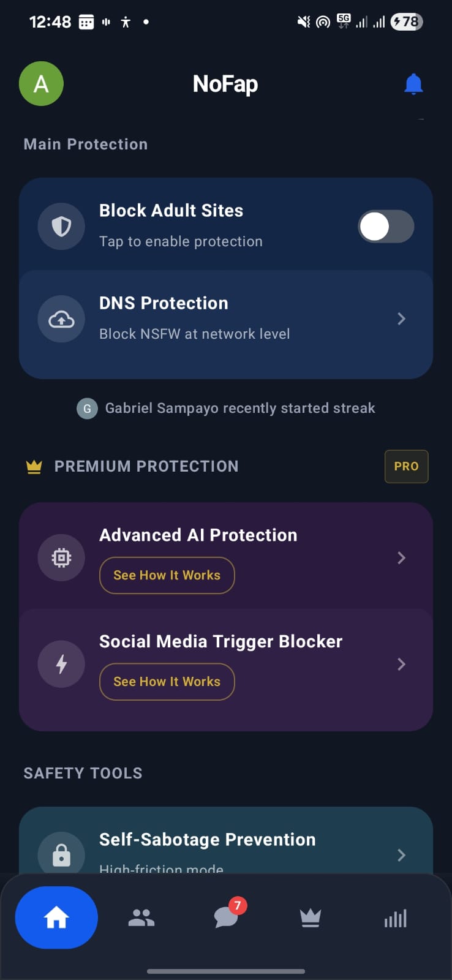
Task: Tap the lightning icon for Social Media Trigger Blocker
Action: coord(61,663)
